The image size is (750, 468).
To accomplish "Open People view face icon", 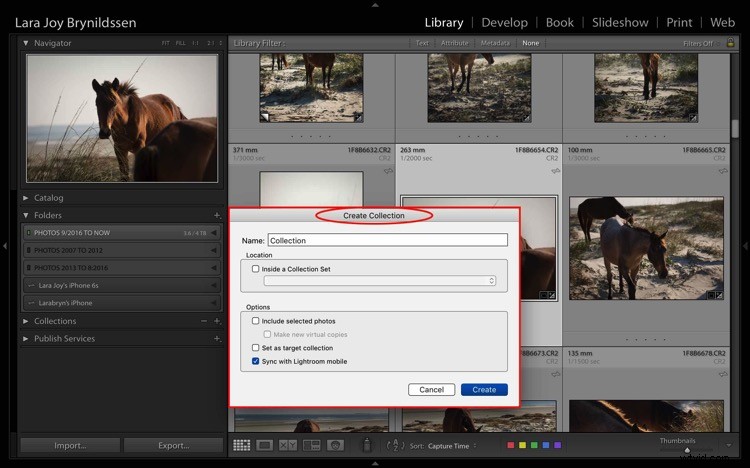I will 335,446.
